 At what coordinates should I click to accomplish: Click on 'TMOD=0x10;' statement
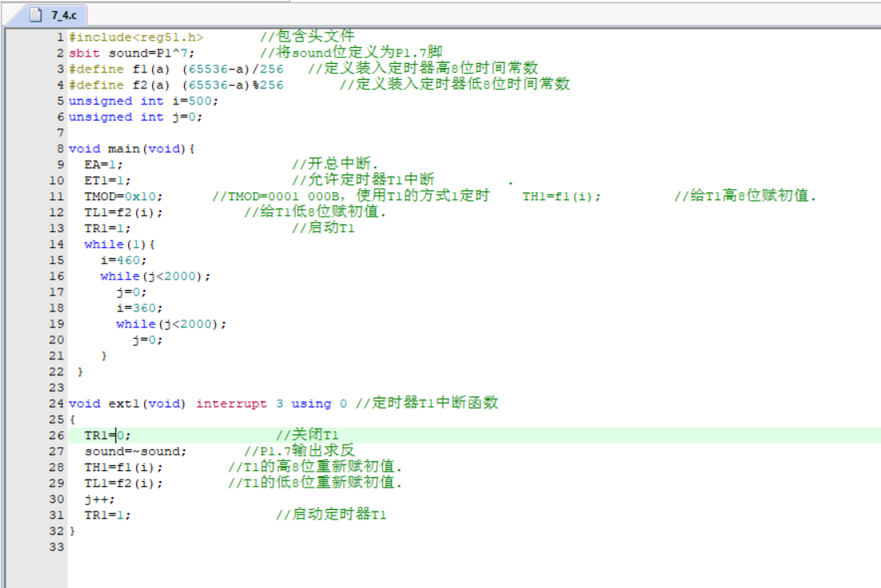(123, 196)
